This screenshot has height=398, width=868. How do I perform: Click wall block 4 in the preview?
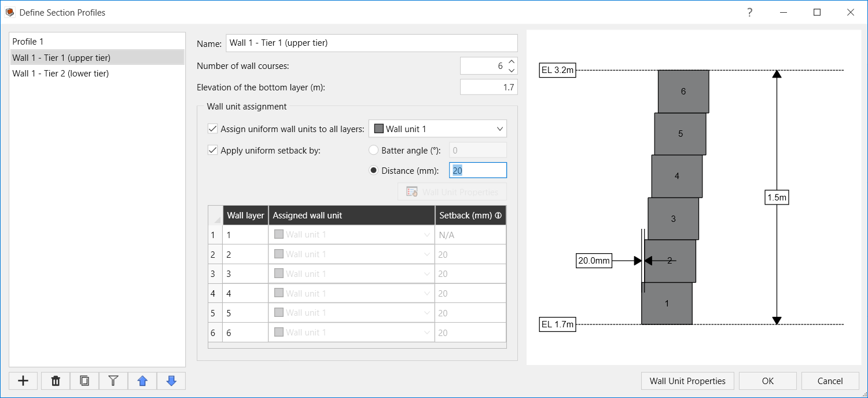pyautogui.click(x=677, y=176)
